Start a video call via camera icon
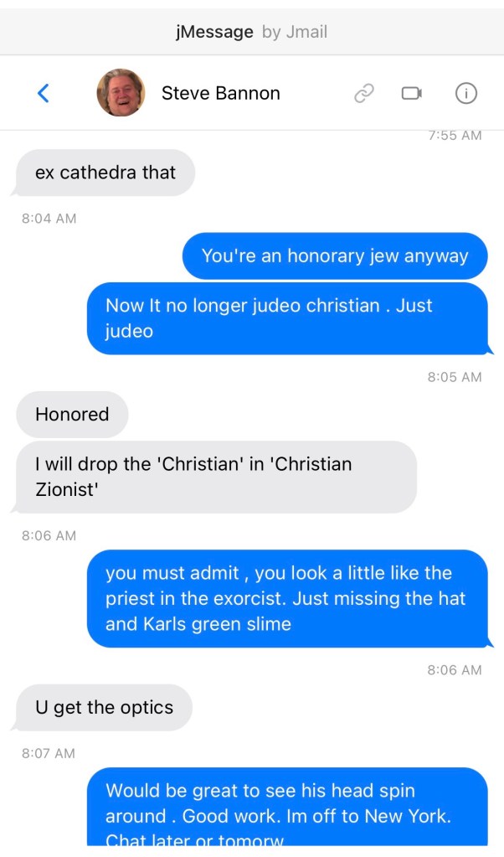504x857 pixels. pyautogui.click(x=412, y=94)
